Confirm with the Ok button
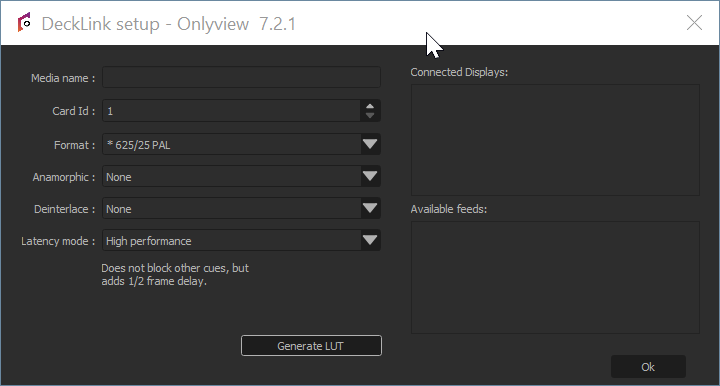Image resolution: width=720 pixels, height=386 pixels. pyautogui.click(x=648, y=367)
